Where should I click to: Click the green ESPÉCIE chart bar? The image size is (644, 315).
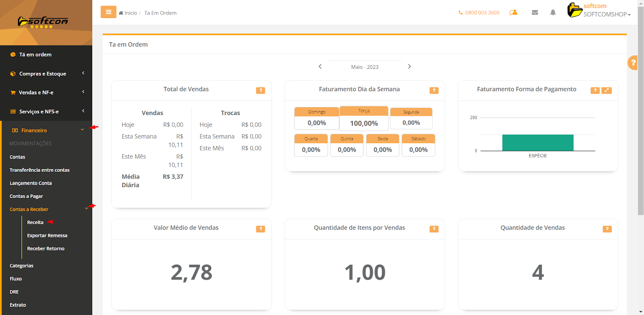(538, 143)
